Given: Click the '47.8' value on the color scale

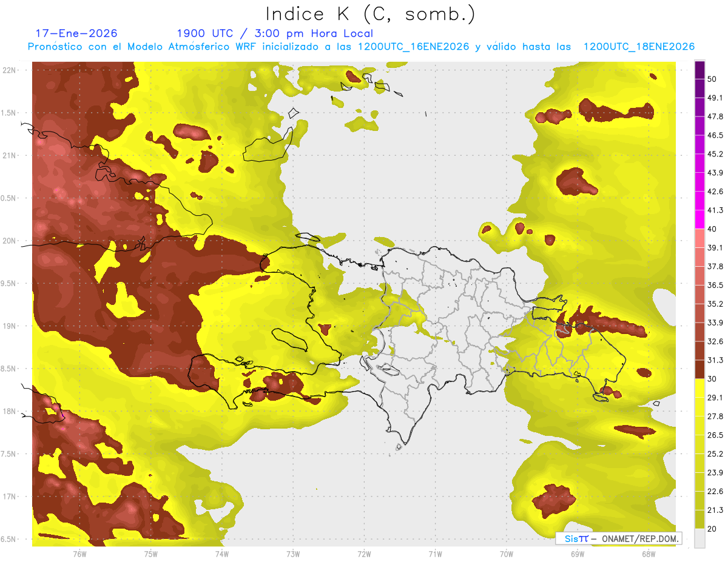Looking at the screenshot, I should (715, 116).
